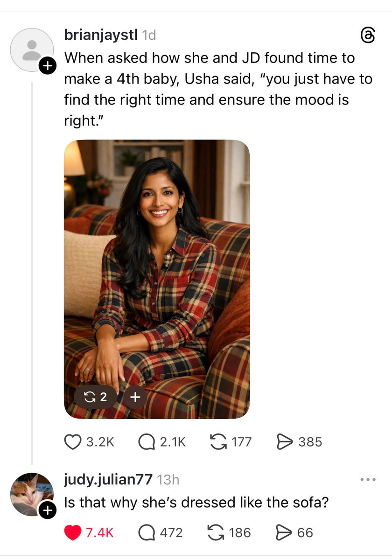Repost brianjaystl's post
Image resolution: width=392 pixels, height=560 pixels.
217,441
